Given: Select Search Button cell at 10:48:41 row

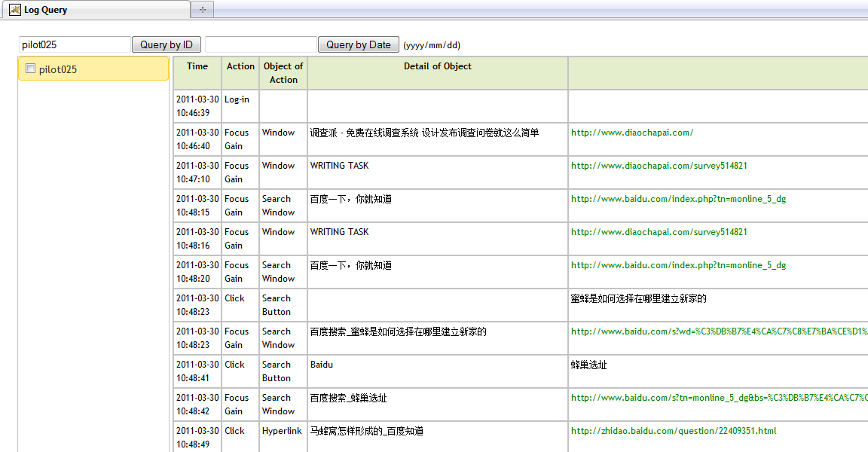Looking at the screenshot, I should [283, 371].
